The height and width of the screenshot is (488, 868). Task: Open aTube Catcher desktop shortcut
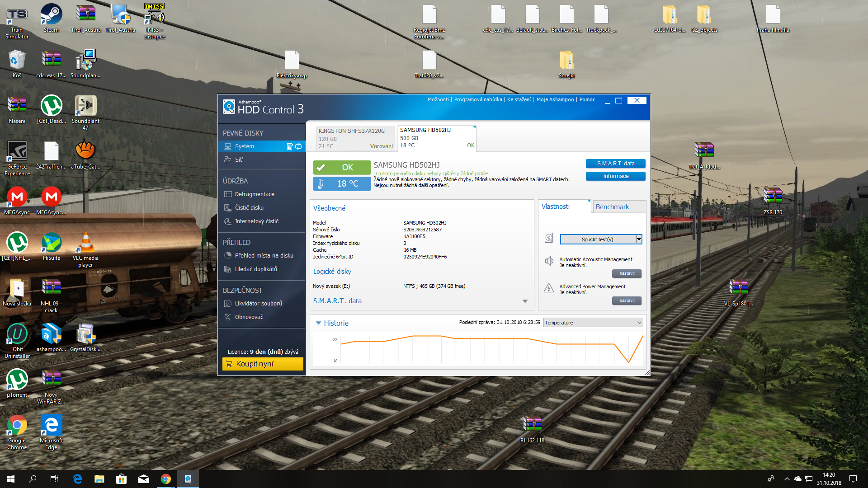coord(85,155)
